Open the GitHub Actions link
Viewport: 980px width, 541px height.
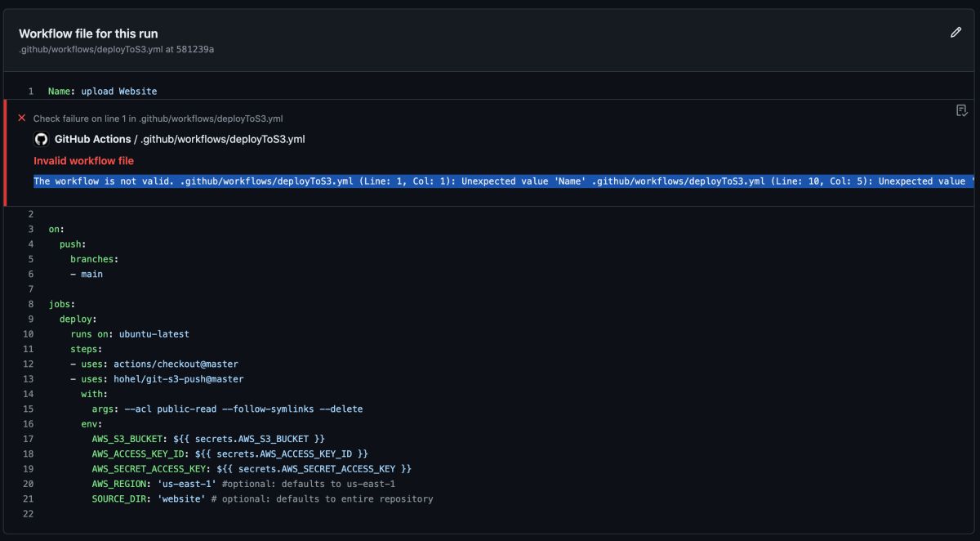point(92,139)
